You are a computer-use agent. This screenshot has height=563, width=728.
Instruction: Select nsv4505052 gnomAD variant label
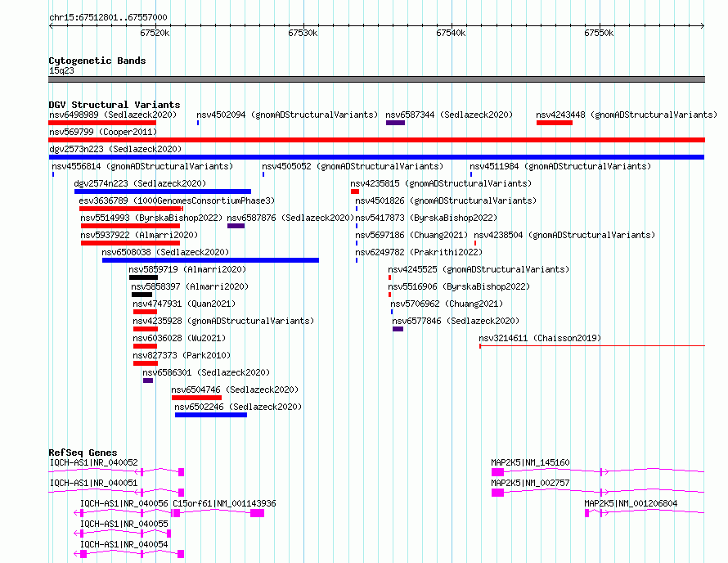353,166
